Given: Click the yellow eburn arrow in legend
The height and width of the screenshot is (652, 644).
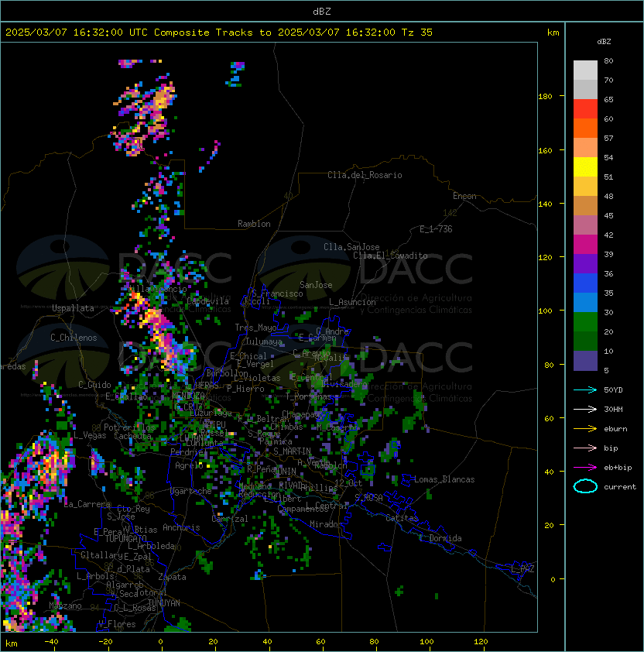Looking at the screenshot, I should (585, 429).
